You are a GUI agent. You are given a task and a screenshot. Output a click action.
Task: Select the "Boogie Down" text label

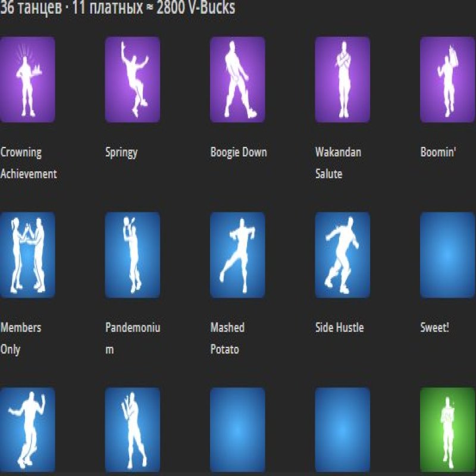click(239, 152)
